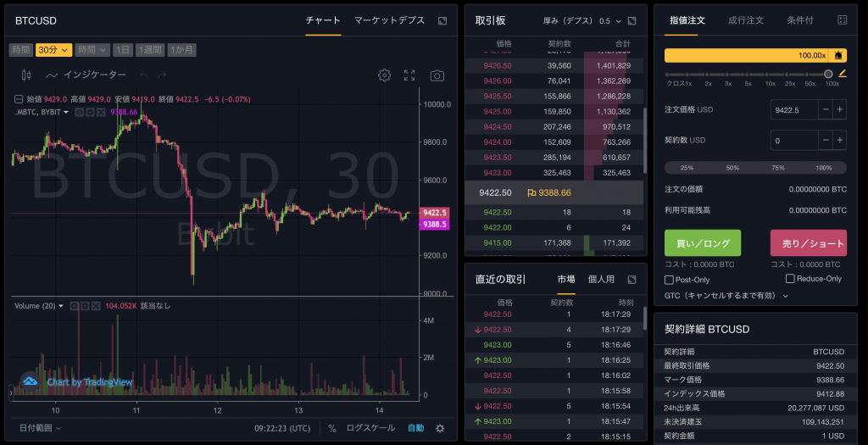Viewport: 868px width, 445px height.
Task: Set order quantity to 75%
Action: (x=778, y=168)
